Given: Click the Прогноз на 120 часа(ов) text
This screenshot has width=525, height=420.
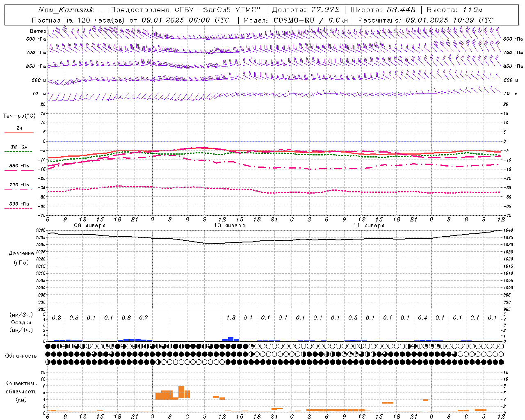Looking at the screenshot, I should 79,20.
